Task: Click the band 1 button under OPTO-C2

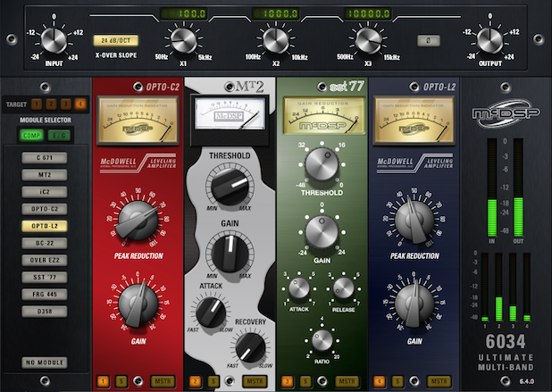Action: click(103, 381)
